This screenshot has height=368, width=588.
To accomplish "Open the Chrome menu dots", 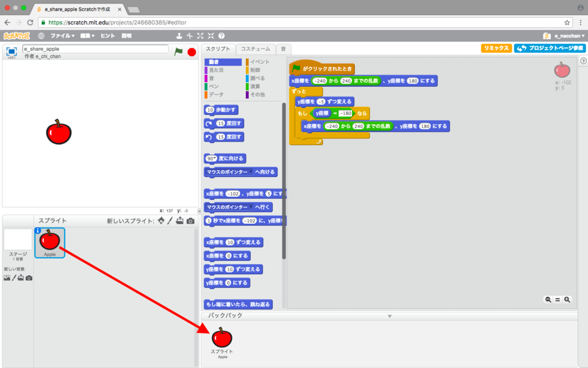I will (581, 22).
